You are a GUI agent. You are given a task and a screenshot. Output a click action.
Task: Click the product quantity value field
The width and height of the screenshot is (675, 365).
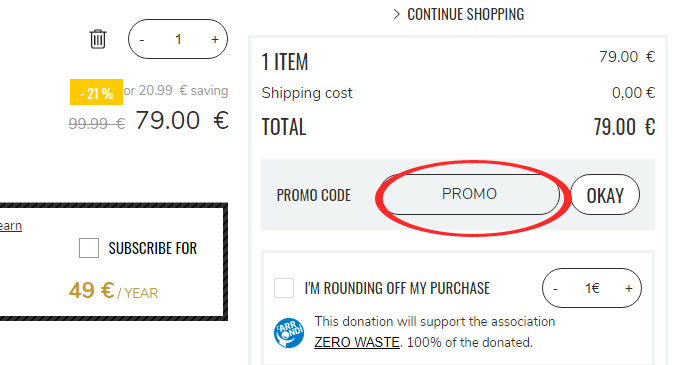coord(178,40)
